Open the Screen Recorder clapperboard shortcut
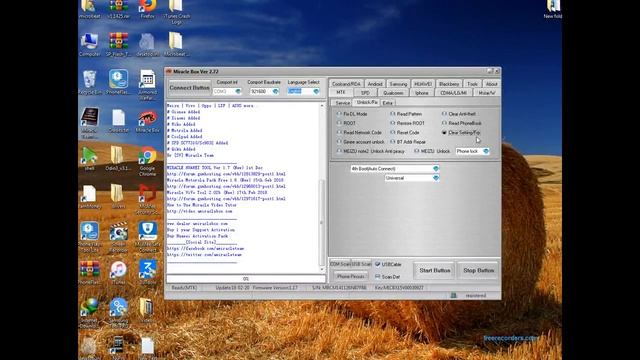 pos(118,237)
